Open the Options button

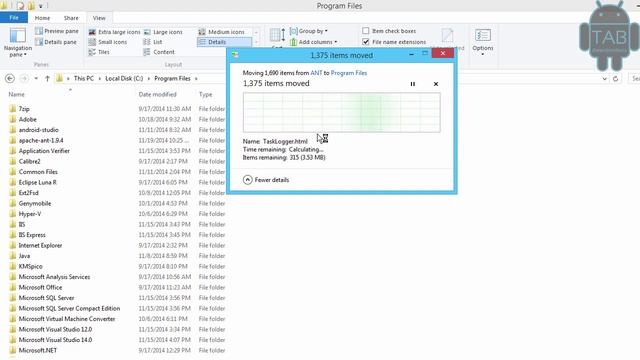(483, 42)
